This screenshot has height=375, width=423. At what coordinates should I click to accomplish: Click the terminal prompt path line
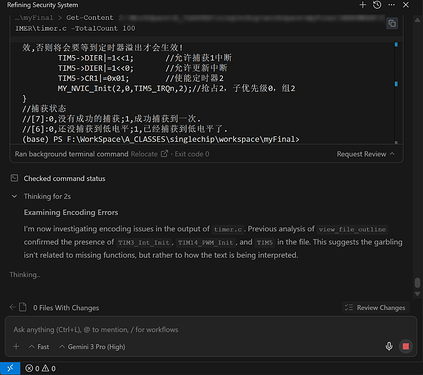161,139
